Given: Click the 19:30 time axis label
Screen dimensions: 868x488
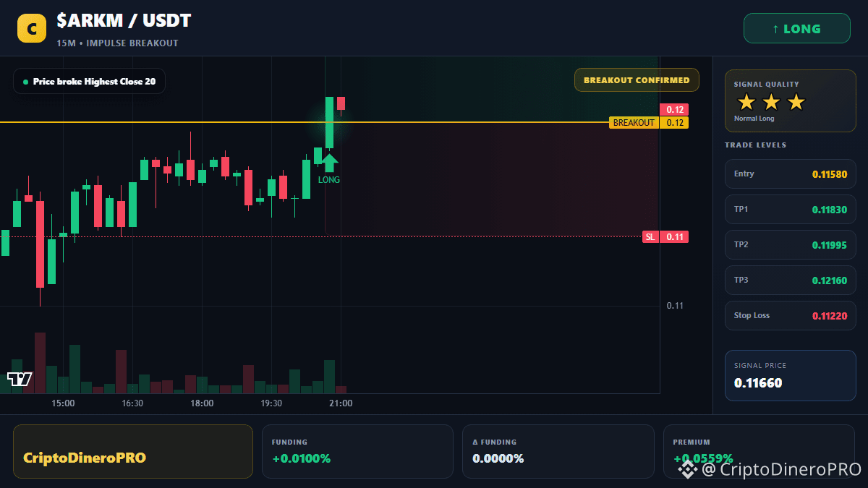Looking at the screenshot, I should (271, 403).
